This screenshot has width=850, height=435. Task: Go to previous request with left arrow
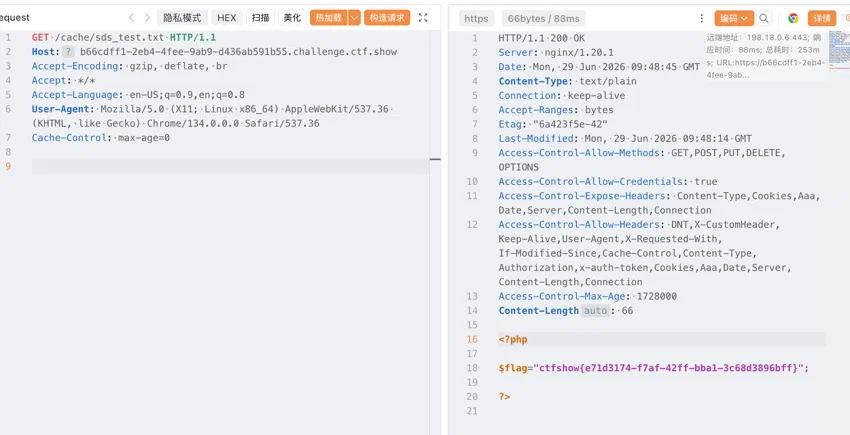pos(131,18)
